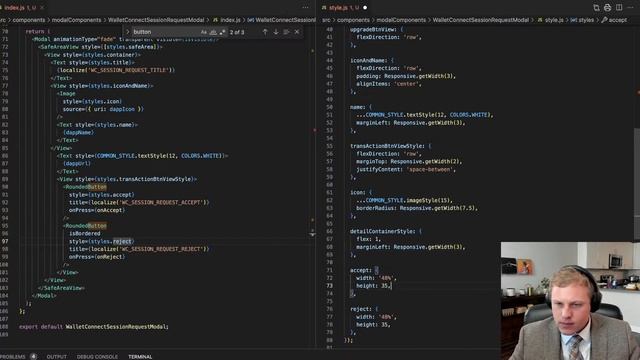Click second 'RoundedButton' match on line 95

click(x=86, y=225)
